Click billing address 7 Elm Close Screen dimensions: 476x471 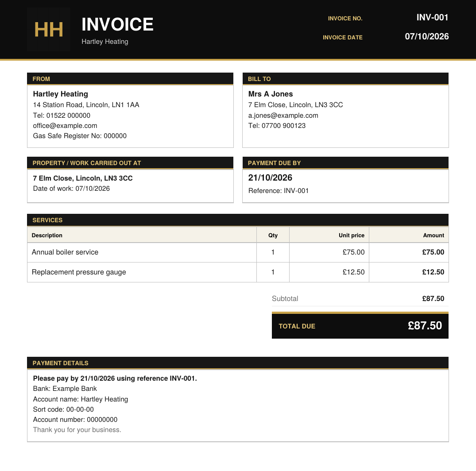pyautogui.click(x=295, y=105)
